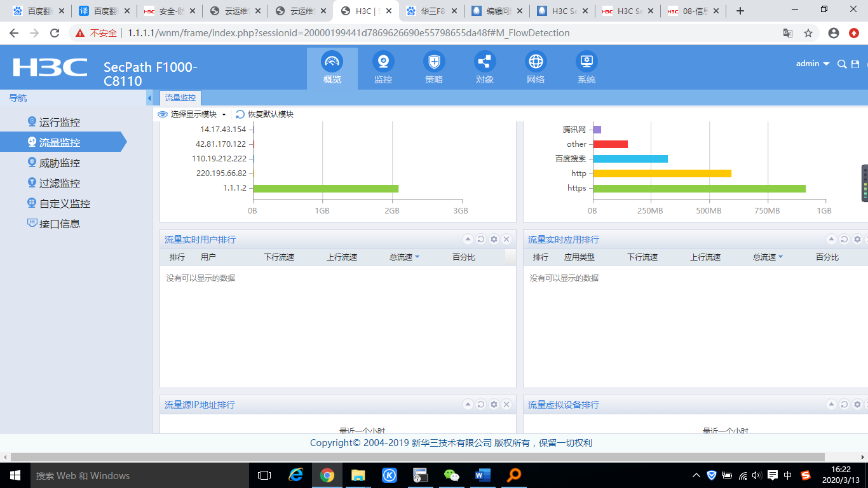868x488 pixels.
Task: Switch to the 编辑问题 browser tab
Action: click(498, 11)
